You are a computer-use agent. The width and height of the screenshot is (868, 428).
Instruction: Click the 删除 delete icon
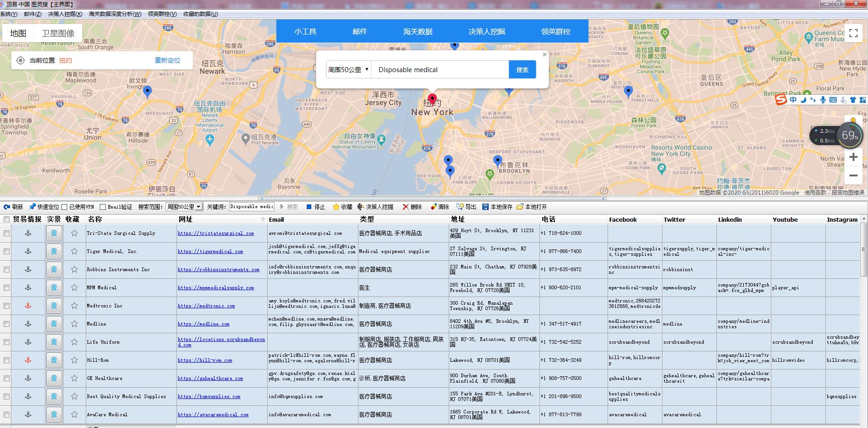pyautogui.click(x=406, y=207)
